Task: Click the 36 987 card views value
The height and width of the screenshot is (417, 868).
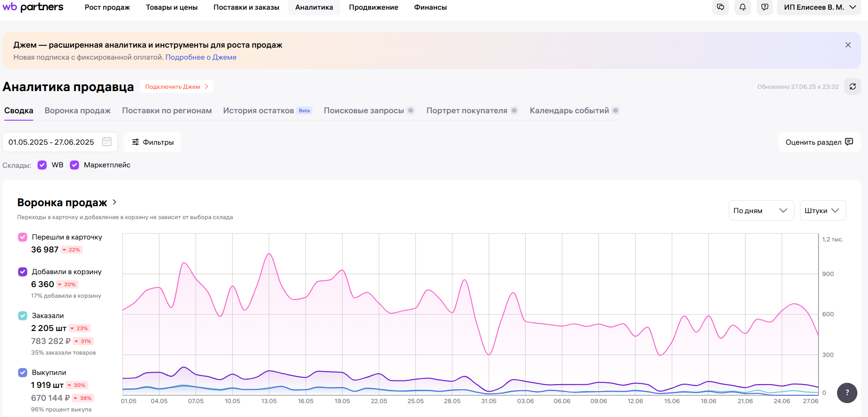Action: click(45, 250)
